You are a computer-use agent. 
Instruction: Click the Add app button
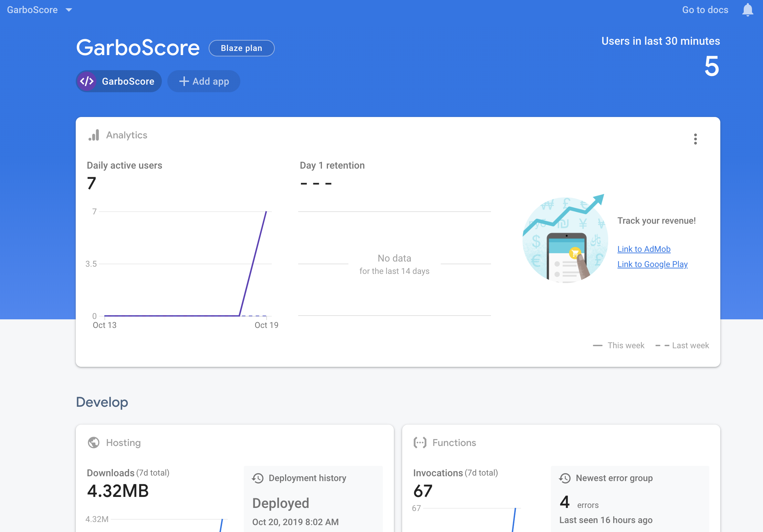[x=204, y=81]
